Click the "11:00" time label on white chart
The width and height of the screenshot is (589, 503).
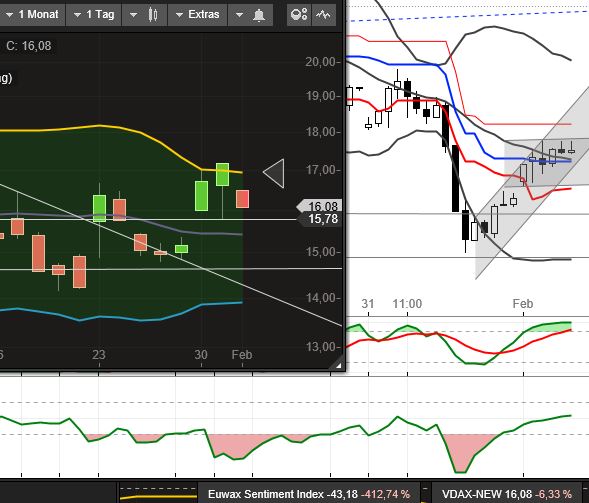(x=407, y=304)
